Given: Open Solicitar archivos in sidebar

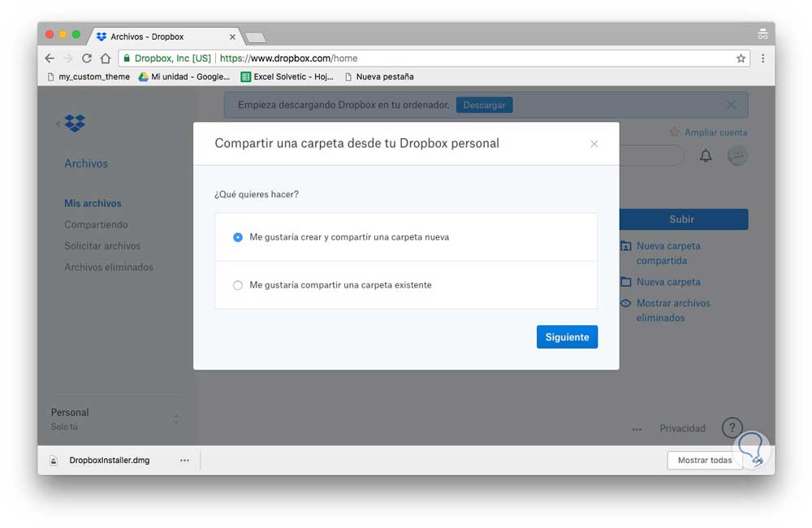Looking at the screenshot, I should pyautogui.click(x=102, y=245).
